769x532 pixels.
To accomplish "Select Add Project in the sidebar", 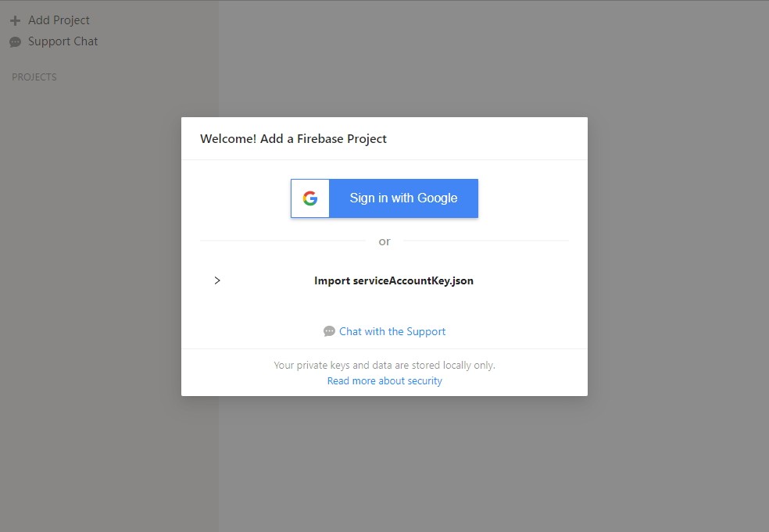I will [59, 20].
